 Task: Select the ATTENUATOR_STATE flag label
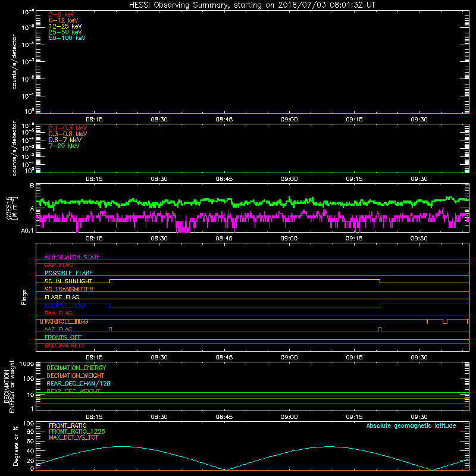click(72, 257)
